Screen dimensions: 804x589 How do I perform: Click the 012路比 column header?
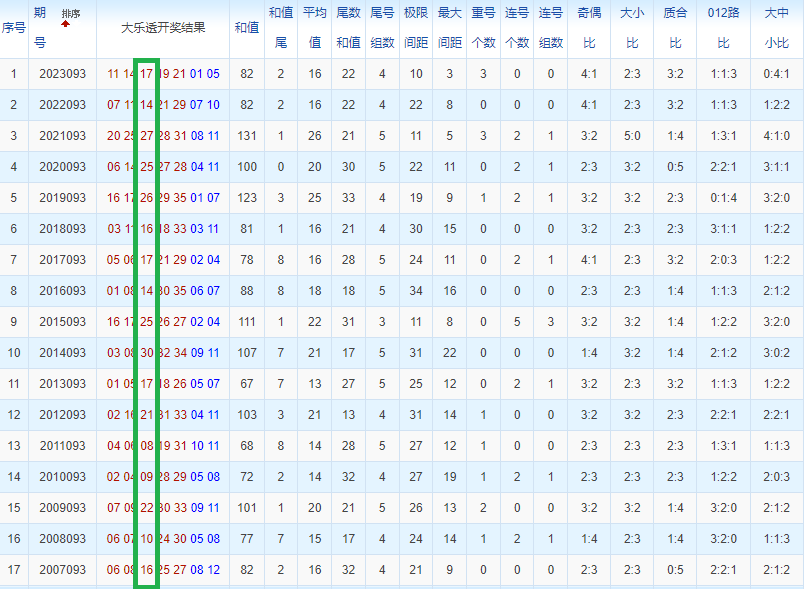coord(723,27)
